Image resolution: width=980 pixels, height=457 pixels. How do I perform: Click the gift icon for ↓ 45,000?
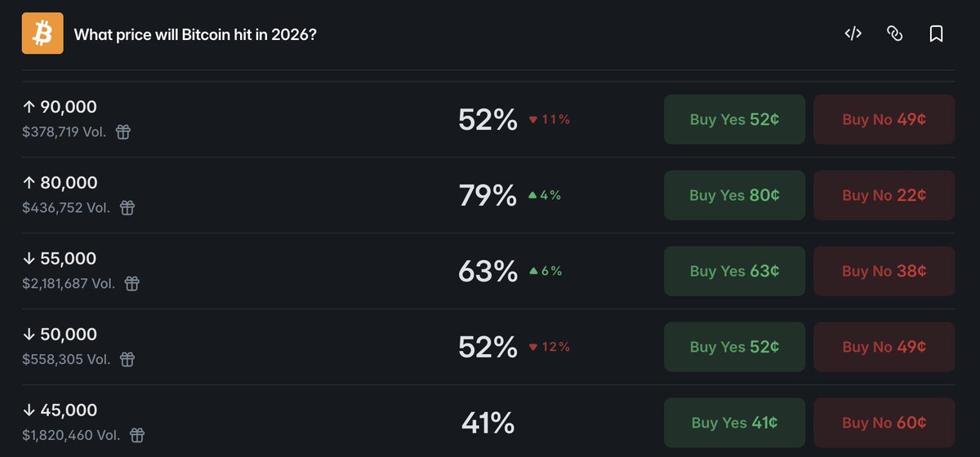point(137,435)
